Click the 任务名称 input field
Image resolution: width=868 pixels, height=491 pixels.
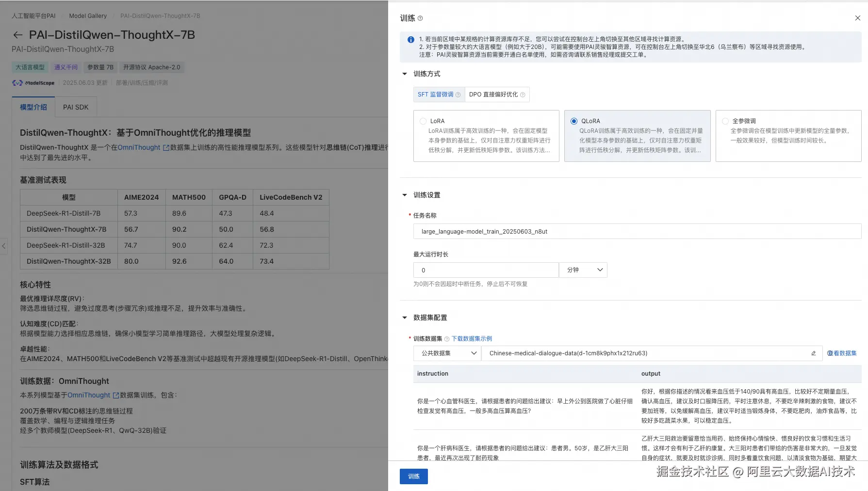click(637, 231)
